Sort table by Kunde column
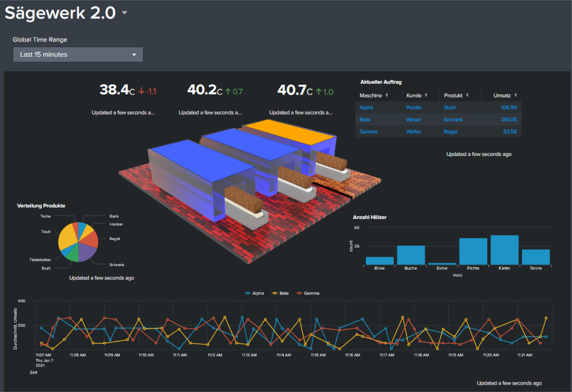This screenshot has height=392, width=572. click(416, 95)
